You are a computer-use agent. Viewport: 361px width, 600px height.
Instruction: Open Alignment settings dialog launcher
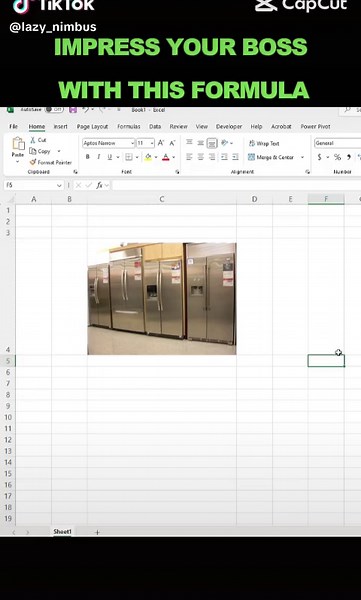click(x=307, y=172)
